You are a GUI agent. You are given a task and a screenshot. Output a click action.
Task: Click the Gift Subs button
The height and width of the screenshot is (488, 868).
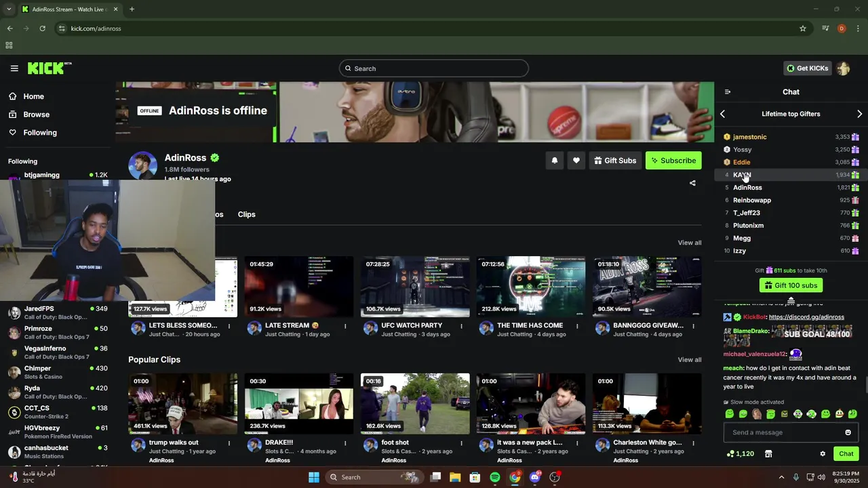(615, 161)
